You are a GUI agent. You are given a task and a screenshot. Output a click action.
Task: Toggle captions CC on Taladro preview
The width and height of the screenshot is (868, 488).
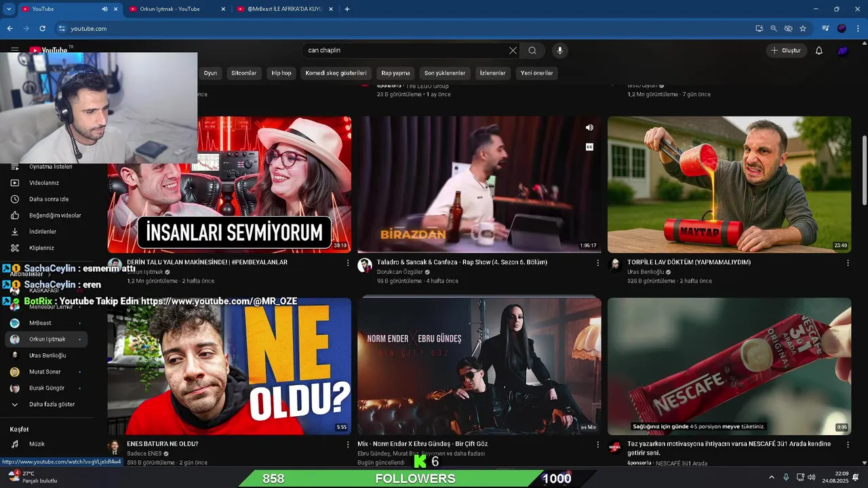(589, 147)
